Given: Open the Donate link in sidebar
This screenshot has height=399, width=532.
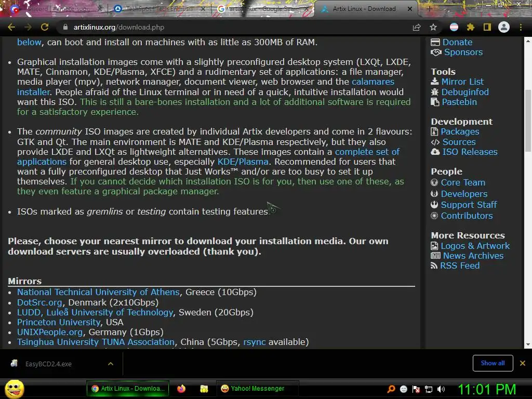Looking at the screenshot, I should [457, 42].
